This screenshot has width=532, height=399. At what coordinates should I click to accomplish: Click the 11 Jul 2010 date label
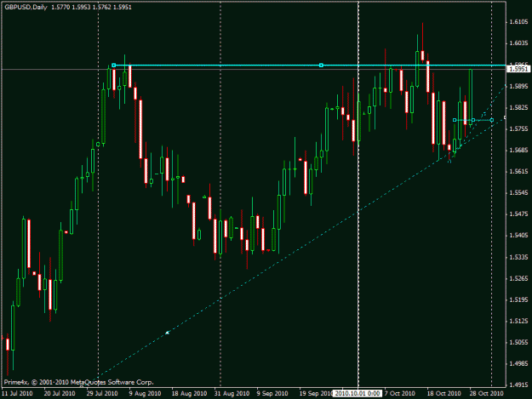(x=17, y=394)
